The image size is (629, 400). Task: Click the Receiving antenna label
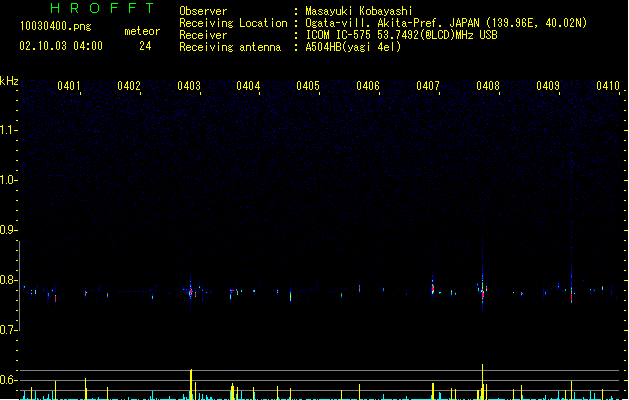coord(230,47)
